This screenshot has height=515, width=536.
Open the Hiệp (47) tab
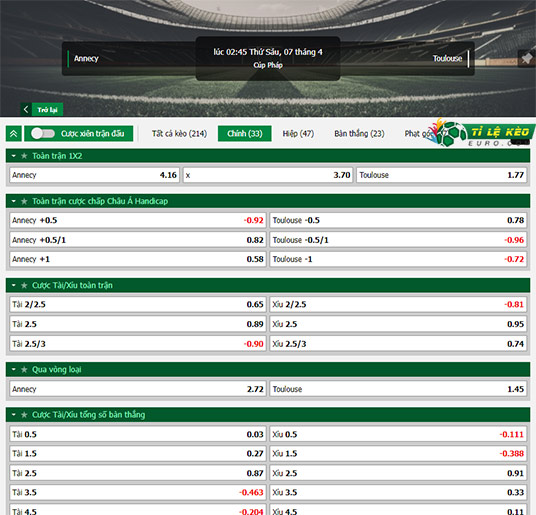[298, 134]
